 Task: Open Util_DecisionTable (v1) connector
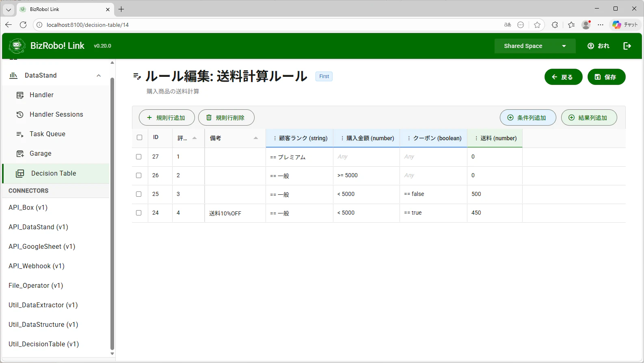coord(56,344)
